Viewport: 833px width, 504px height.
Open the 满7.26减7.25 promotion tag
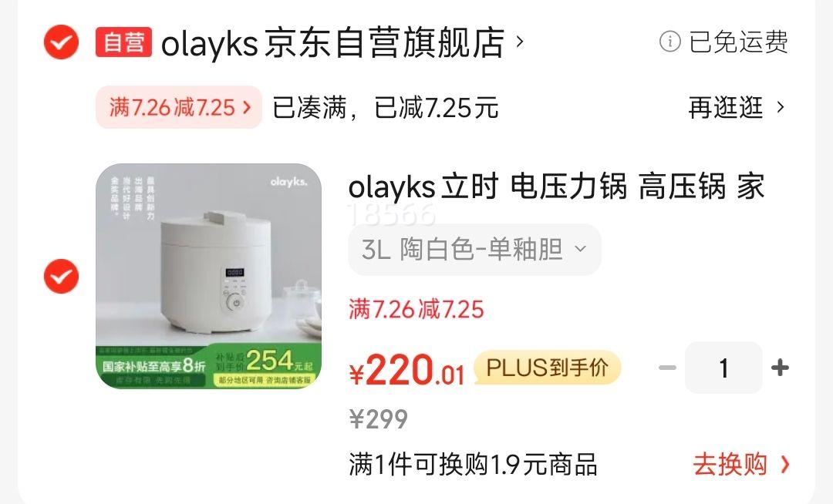[179, 107]
